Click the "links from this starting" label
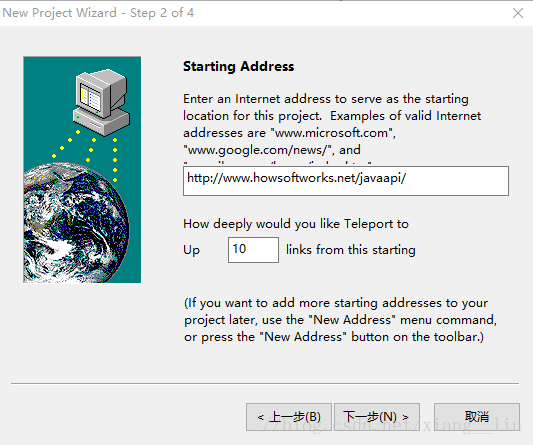This screenshot has height=445, width=533. click(350, 250)
